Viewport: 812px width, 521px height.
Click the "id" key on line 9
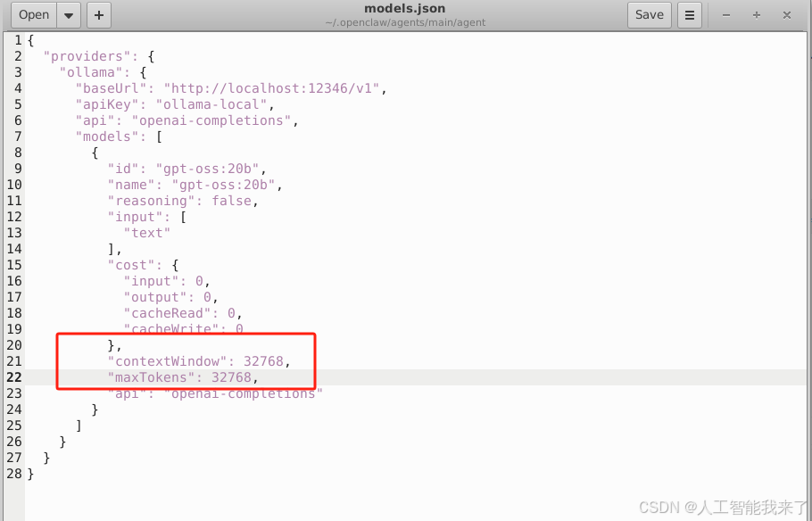point(123,169)
